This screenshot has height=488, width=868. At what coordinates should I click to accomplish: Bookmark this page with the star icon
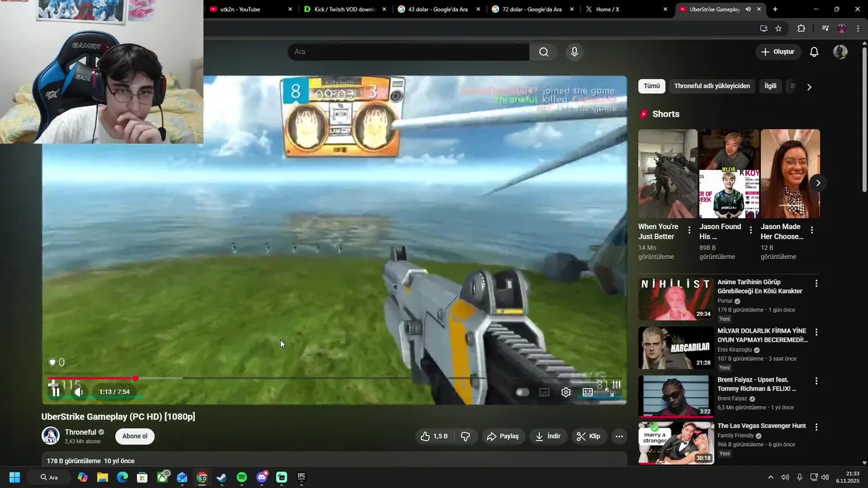[778, 28]
